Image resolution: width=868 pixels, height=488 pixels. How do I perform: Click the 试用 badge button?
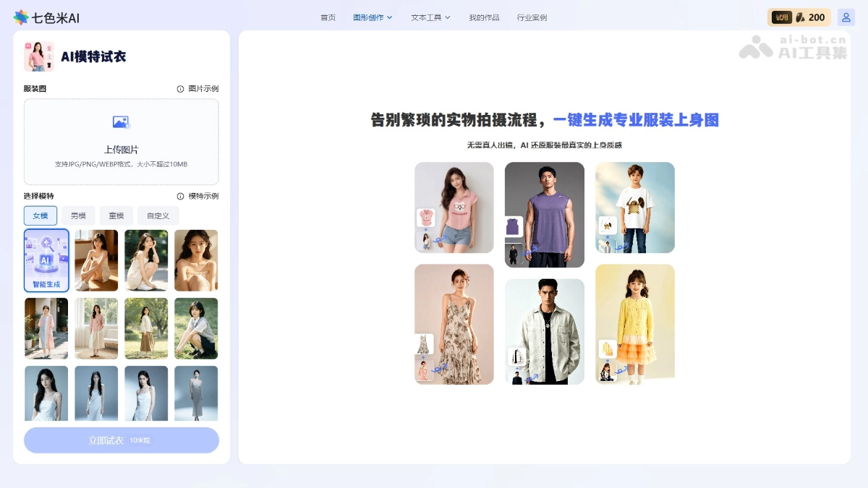pos(782,17)
